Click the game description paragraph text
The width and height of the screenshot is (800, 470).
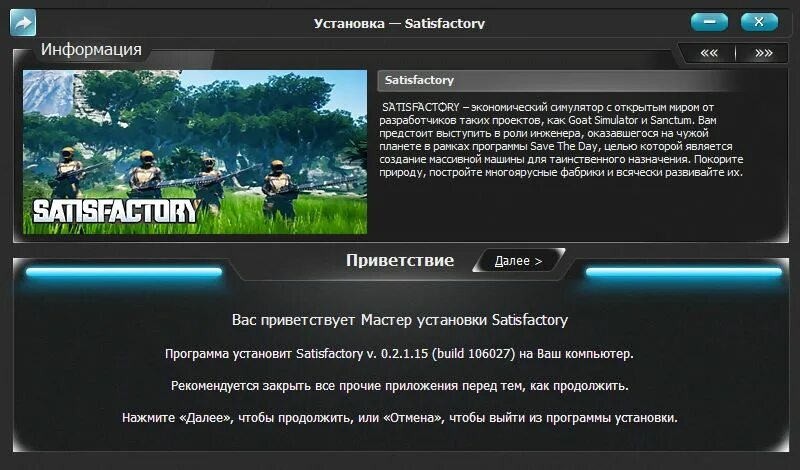[x=561, y=140]
